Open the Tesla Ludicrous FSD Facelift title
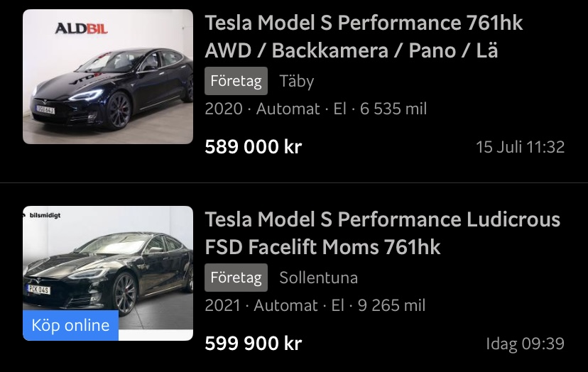 point(382,233)
